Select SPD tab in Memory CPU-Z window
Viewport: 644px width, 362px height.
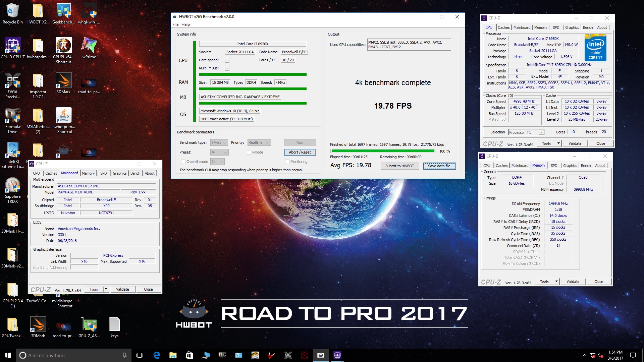pyautogui.click(x=554, y=166)
